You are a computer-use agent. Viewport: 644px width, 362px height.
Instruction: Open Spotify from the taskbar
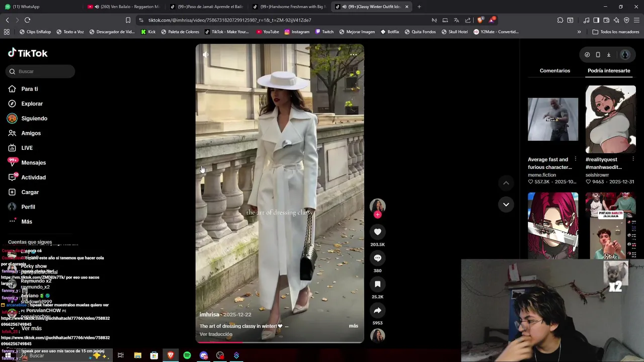pos(187,355)
